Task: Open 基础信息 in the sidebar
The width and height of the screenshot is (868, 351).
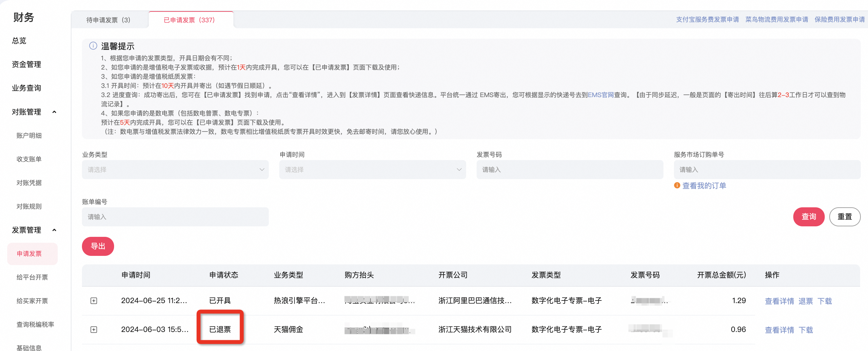Action: (x=29, y=347)
